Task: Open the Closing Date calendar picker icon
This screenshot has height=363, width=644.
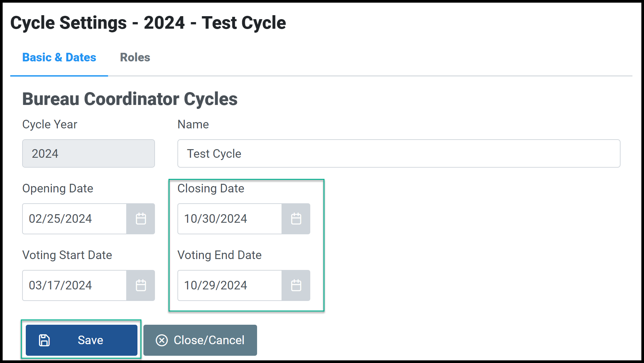Action: pos(296,219)
